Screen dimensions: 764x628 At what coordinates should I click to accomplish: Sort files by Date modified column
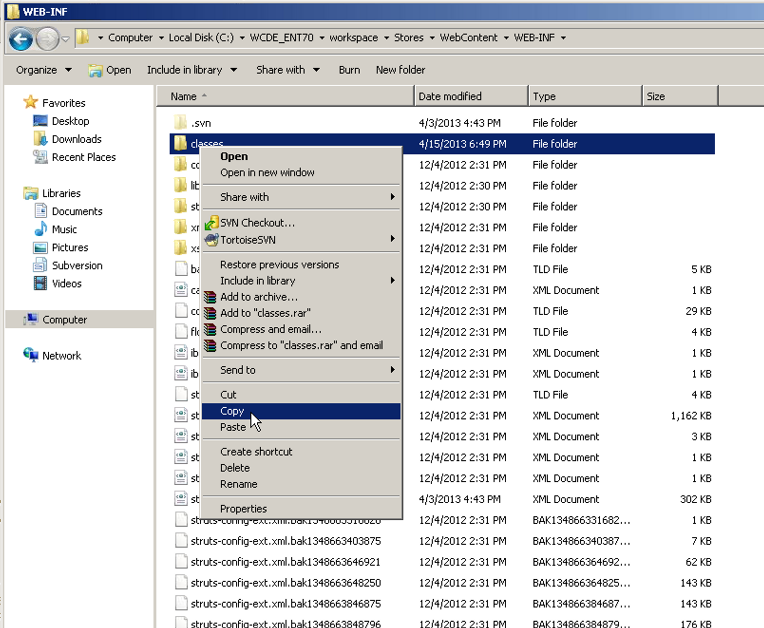450,97
